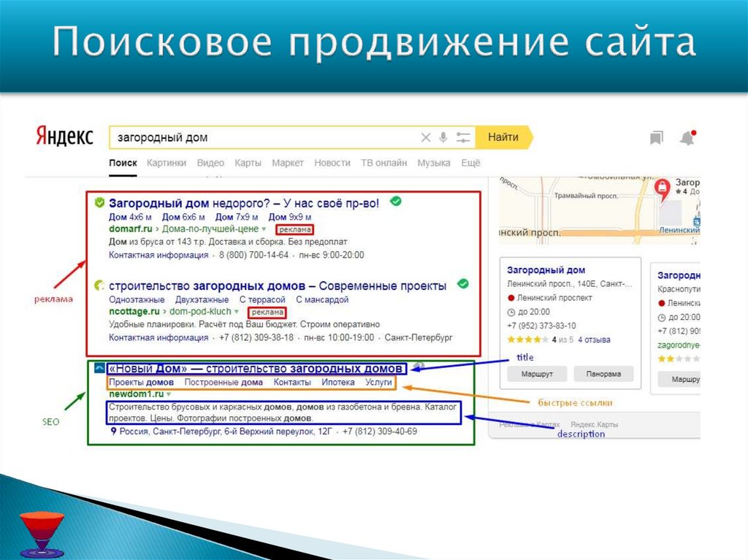Open строительство загородных домов ad title
Screen dimensions: 748x560
(278, 285)
